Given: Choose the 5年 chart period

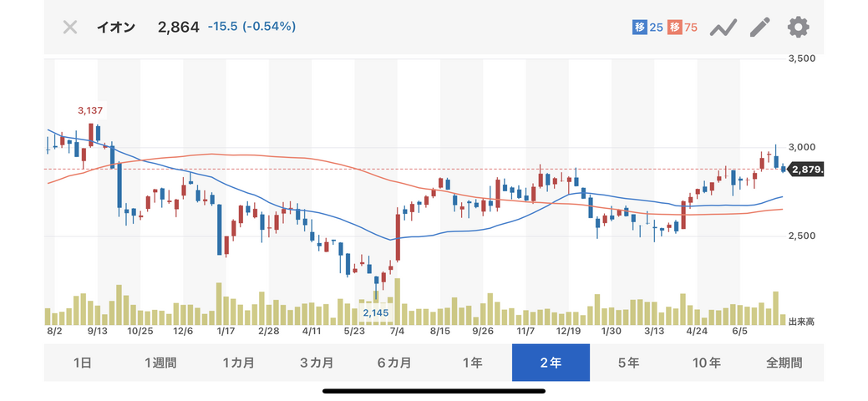Looking at the screenshot, I should click(628, 363).
